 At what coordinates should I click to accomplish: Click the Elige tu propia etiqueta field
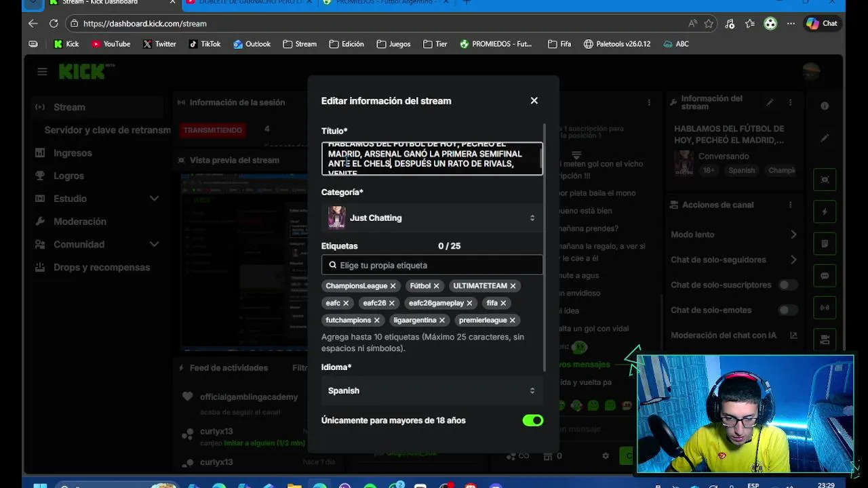click(432, 265)
